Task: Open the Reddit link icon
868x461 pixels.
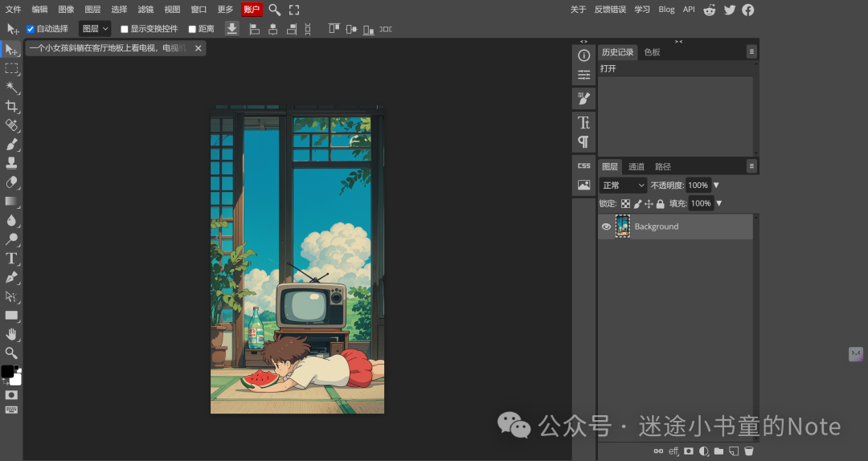Action: 709,10
